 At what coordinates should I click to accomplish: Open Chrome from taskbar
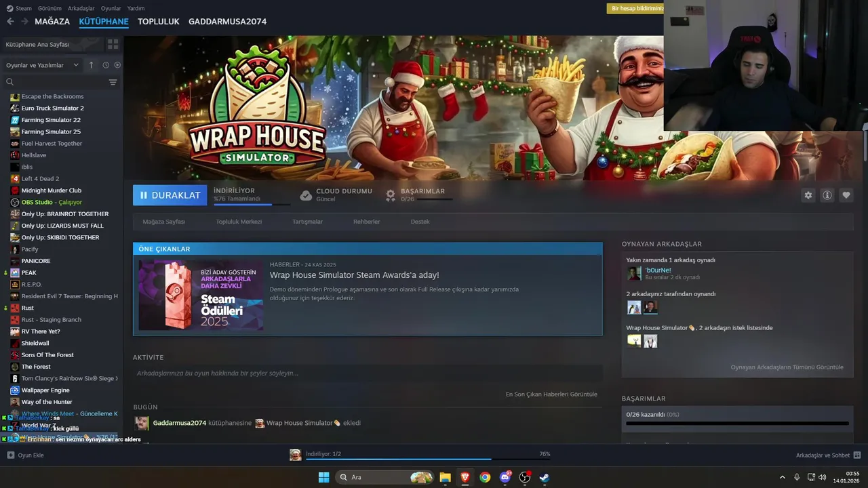485,477
